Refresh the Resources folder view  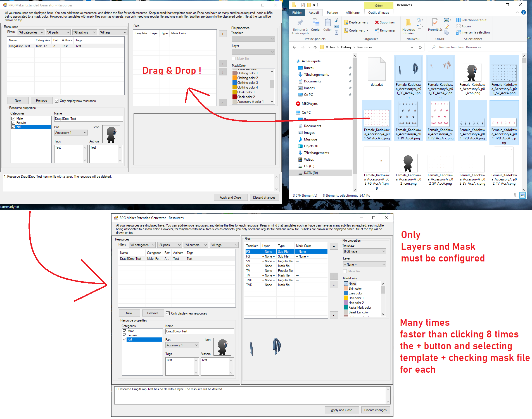pyautogui.click(x=420, y=47)
